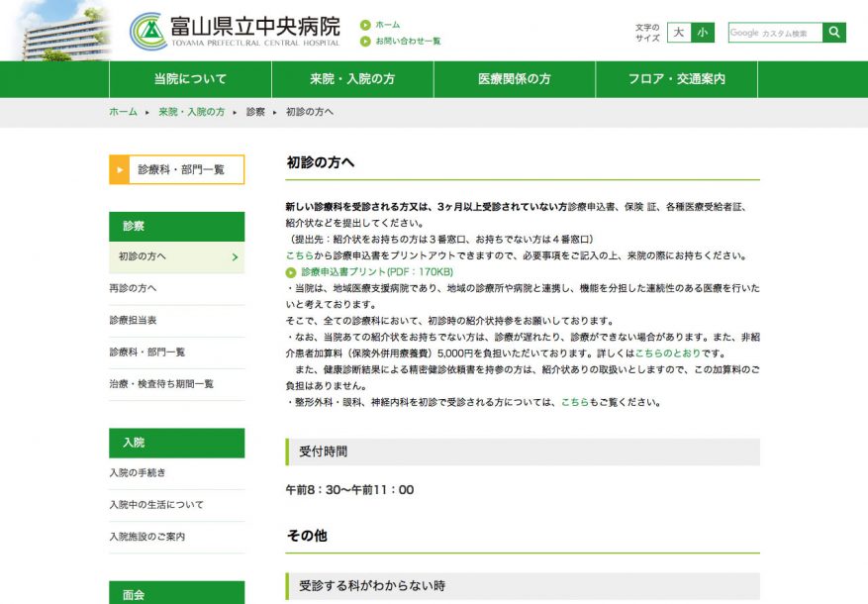
Task: Click the Google custom search field
Action: point(775,33)
